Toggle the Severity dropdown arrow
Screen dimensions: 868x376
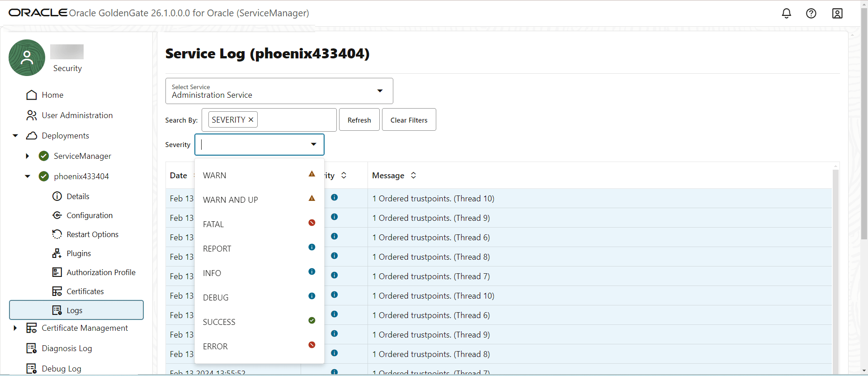[x=314, y=144]
